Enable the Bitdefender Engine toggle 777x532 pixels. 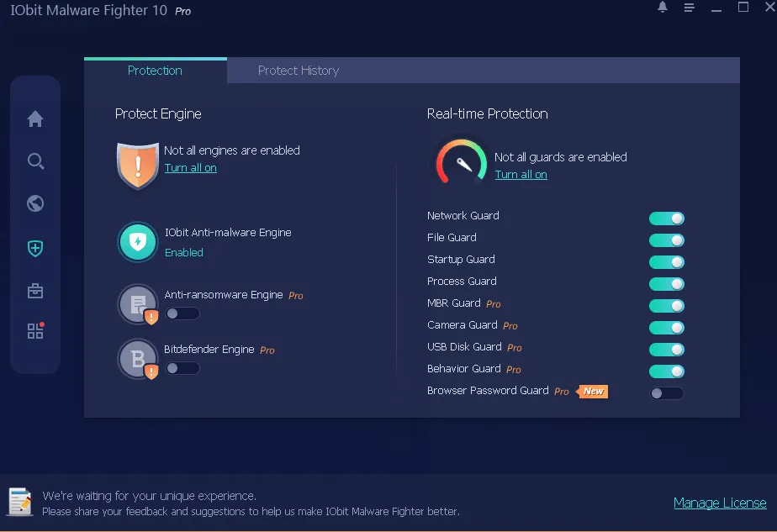(182, 368)
